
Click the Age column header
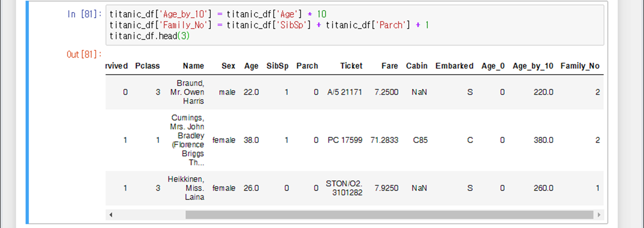pos(251,66)
